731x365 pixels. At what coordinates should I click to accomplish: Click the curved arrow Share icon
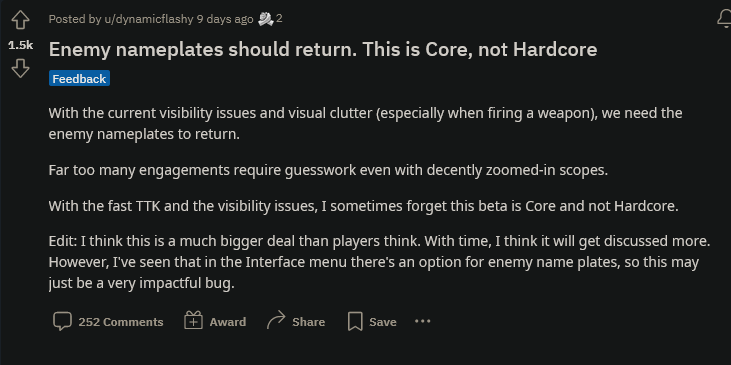[276, 321]
